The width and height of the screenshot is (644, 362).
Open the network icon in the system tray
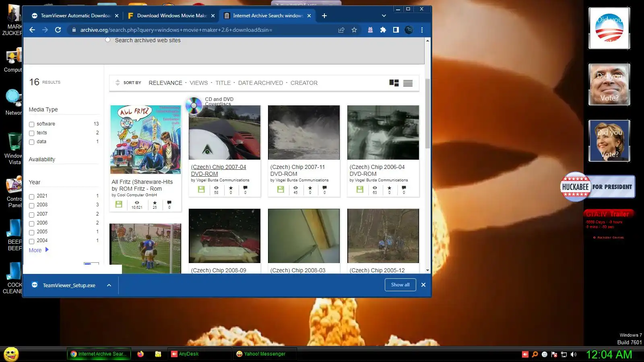tap(564, 354)
